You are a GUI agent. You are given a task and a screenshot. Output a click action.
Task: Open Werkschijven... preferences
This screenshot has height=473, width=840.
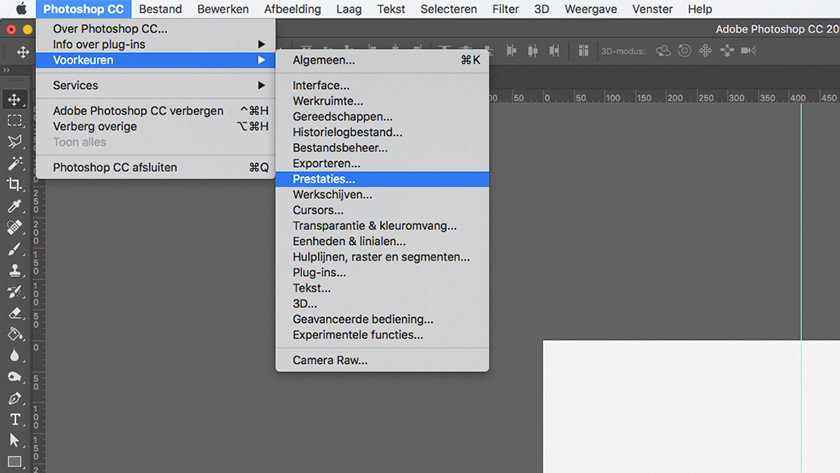[x=382, y=194]
